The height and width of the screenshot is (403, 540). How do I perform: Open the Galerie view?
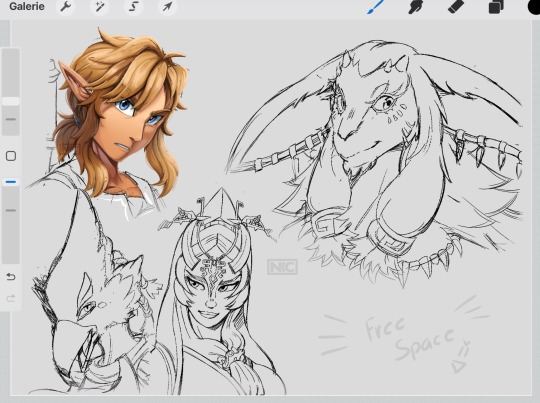(x=27, y=7)
